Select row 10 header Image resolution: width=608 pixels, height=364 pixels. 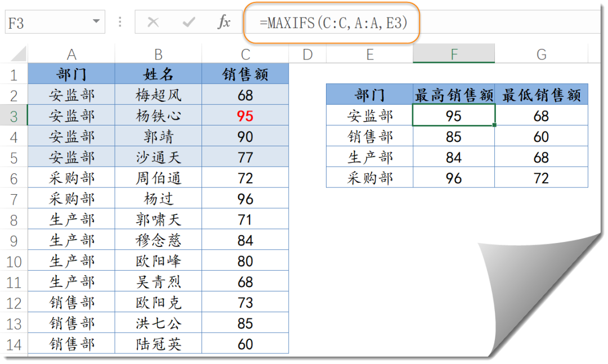click(14, 261)
